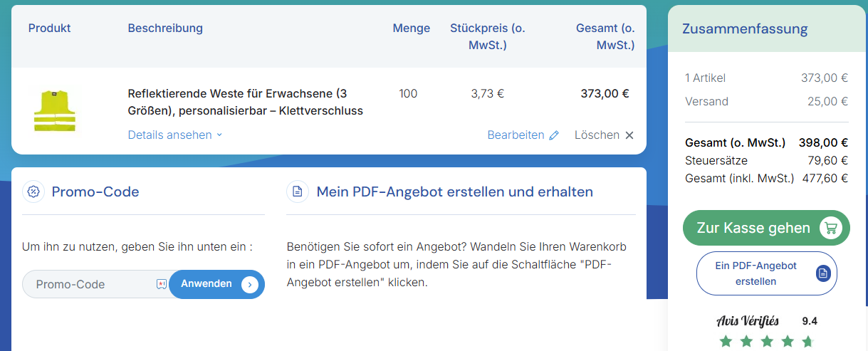Apply the promo code with Anwenden
Screen dimensions: 868x351
tap(216, 284)
